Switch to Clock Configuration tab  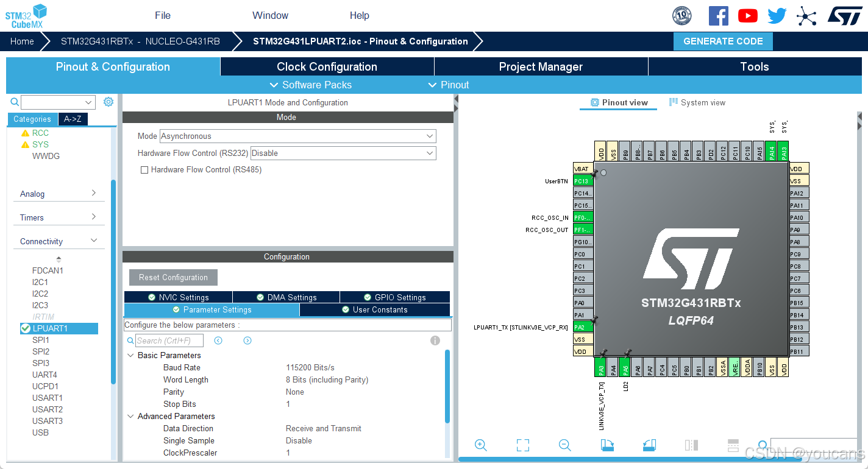coord(327,67)
